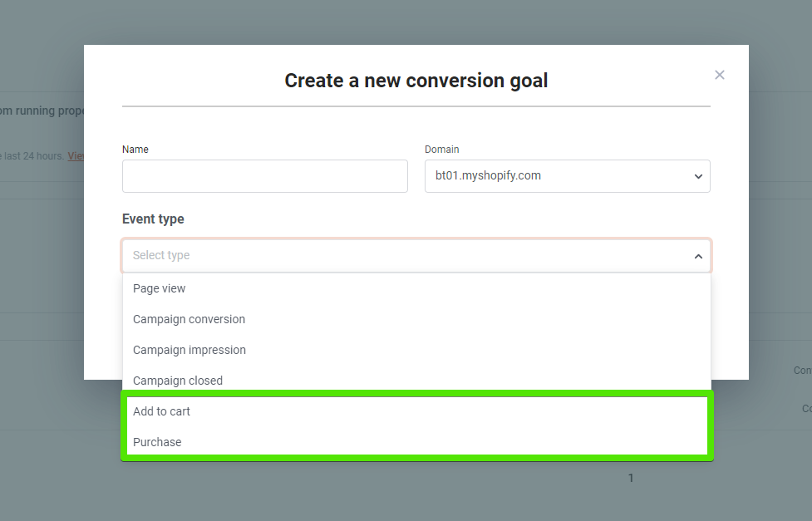
Task: Open the Domain dropdown
Action: point(567,176)
